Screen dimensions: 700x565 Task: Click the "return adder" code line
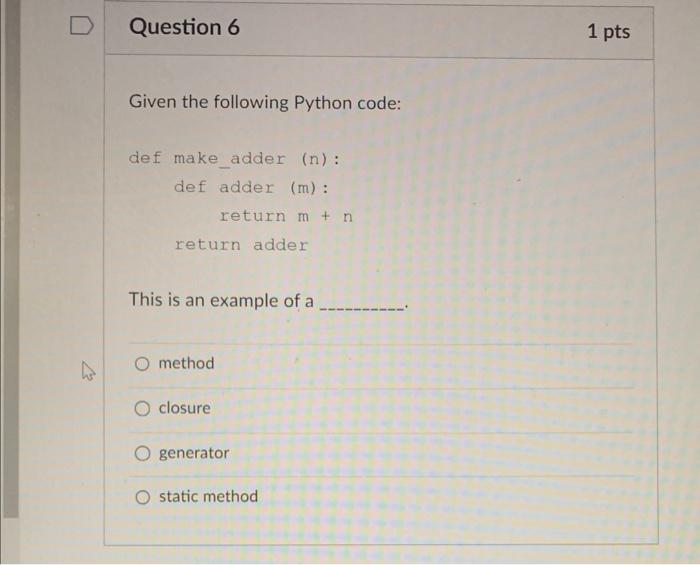241,245
